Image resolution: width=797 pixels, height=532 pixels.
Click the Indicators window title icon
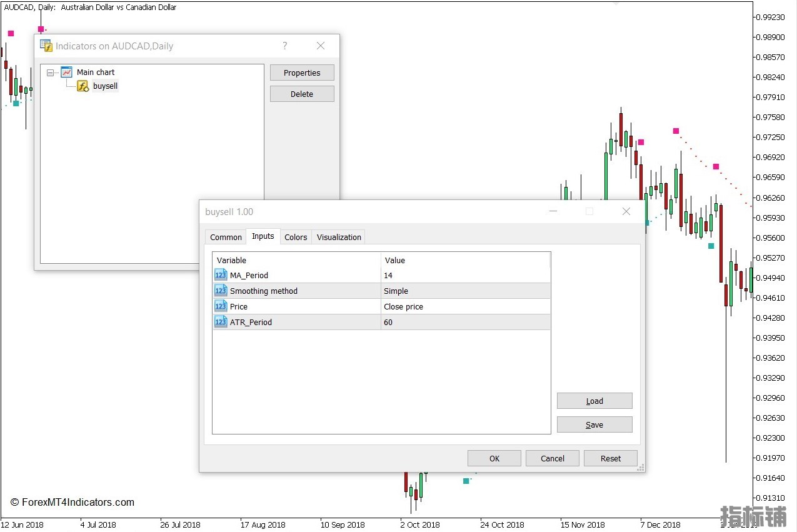(46, 46)
